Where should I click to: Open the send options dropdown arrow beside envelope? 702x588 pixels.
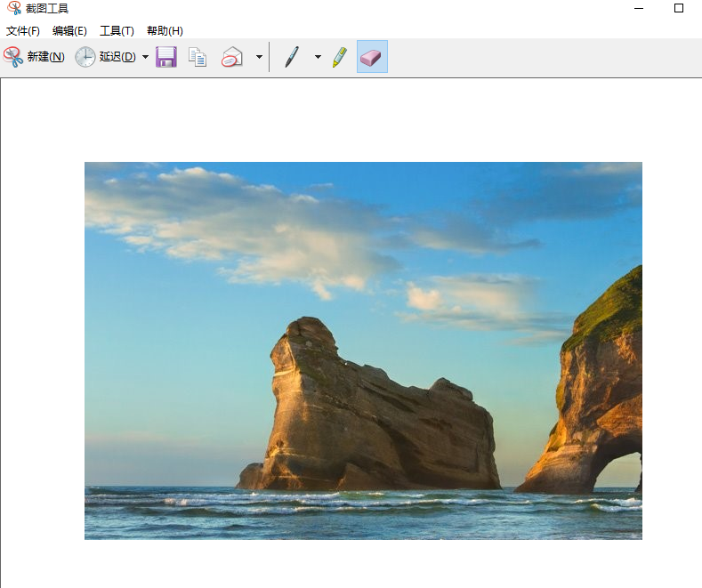pos(259,57)
